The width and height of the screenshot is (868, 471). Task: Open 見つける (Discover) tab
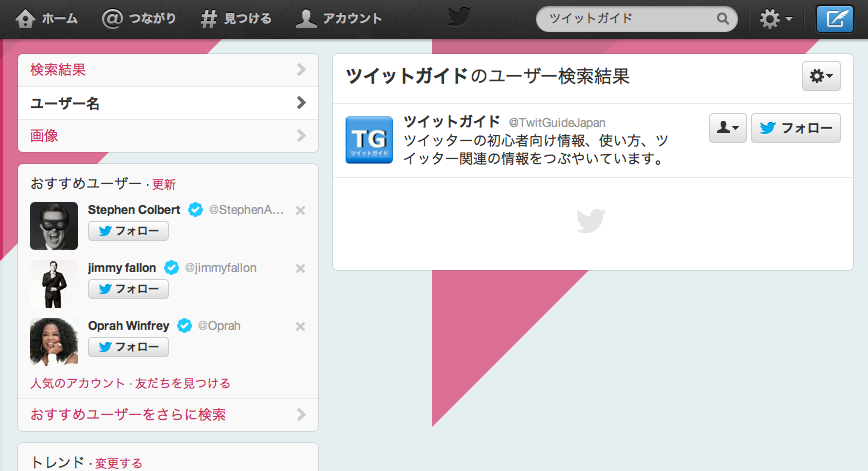click(x=236, y=19)
